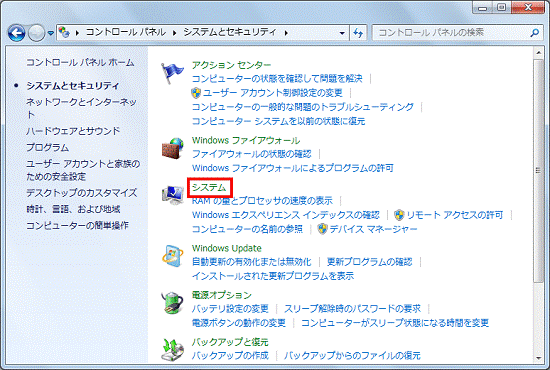The height and width of the screenshot is (370, 550).
Task: Open アクション センター heading
Action: pos(232,65)
